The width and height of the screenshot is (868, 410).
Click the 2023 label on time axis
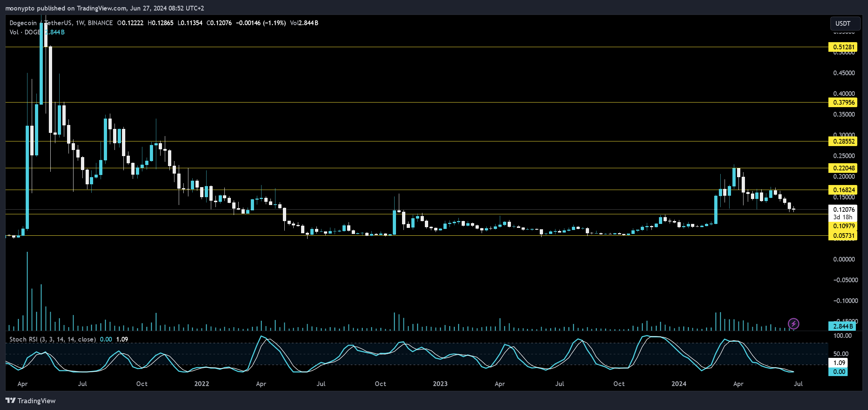(x=440, y=384)
